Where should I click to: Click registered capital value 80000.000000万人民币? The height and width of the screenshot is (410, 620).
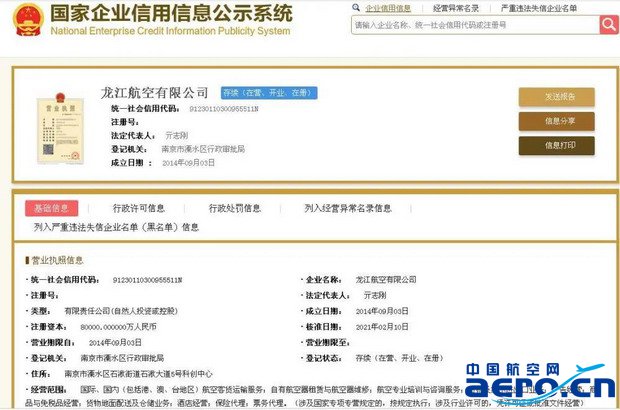coord(118,327)
